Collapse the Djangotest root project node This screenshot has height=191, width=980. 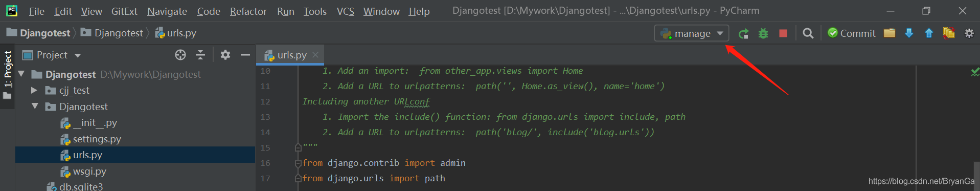click(x=21, y=74)
